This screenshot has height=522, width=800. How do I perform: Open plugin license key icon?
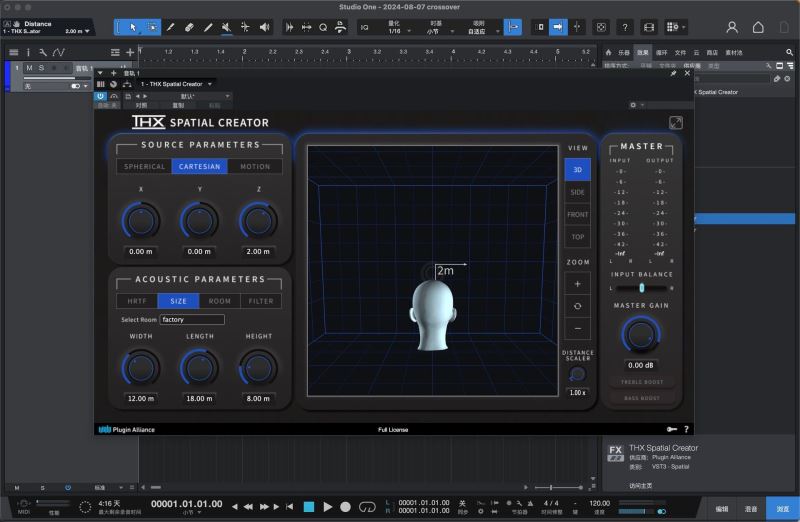[672, 429]
